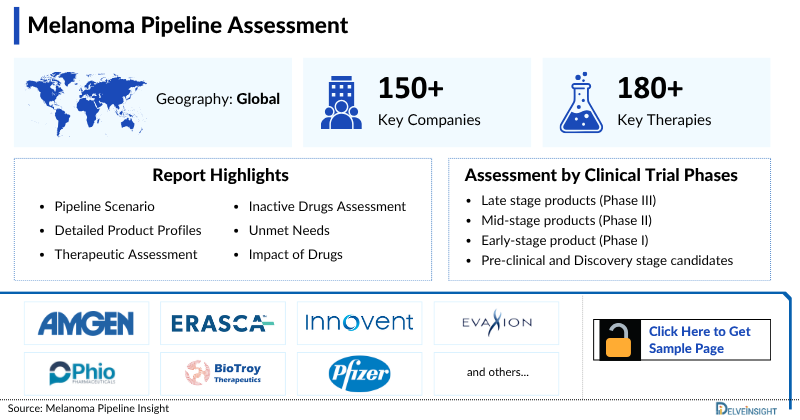
Task: Click the 'Pipeline Scenario' bullet
Action: [105, 206]
